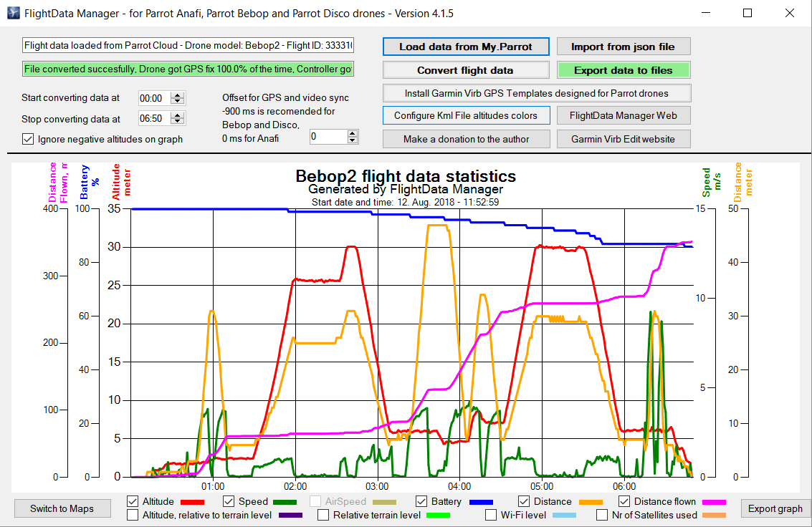Click the green Speed color swatch
The width and height of the screenshot is (812, 527).
click(285, 502)
